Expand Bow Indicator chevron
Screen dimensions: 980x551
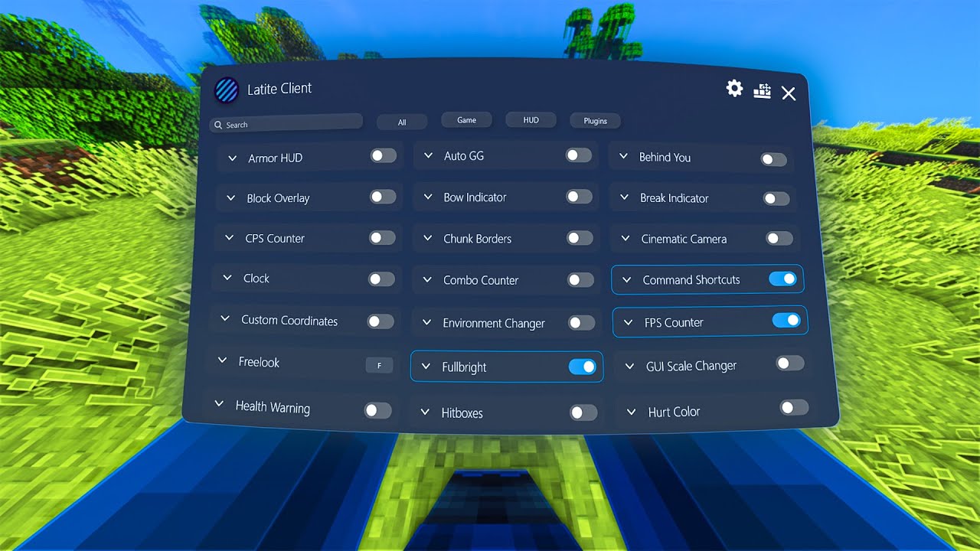click(428, 197)
